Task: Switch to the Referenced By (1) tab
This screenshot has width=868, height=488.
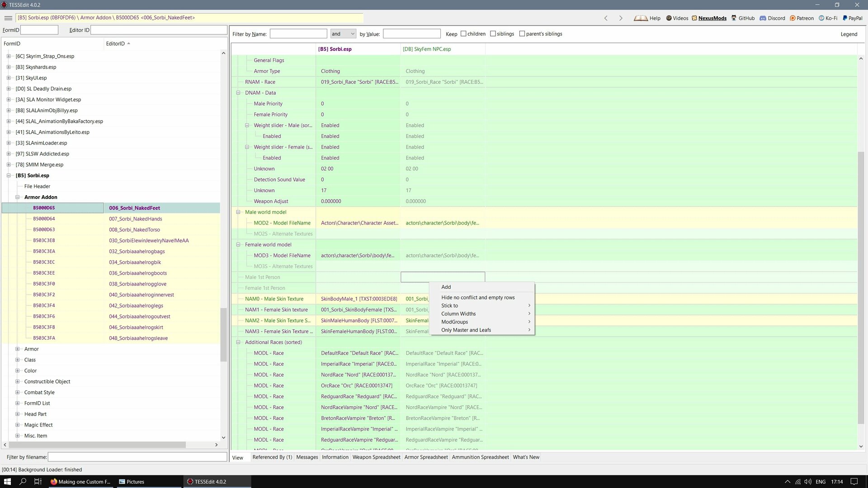Action: (x=272, y=457)
